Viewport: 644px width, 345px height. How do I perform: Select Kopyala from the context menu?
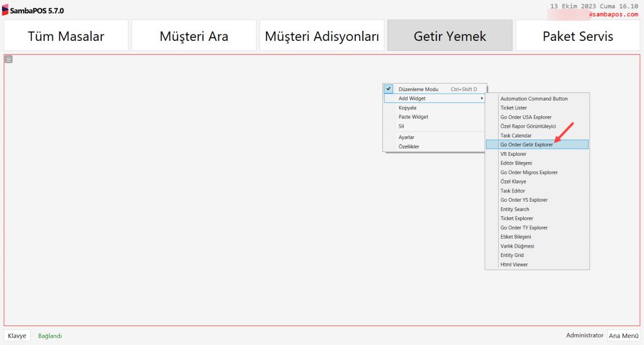click(408, 108)
